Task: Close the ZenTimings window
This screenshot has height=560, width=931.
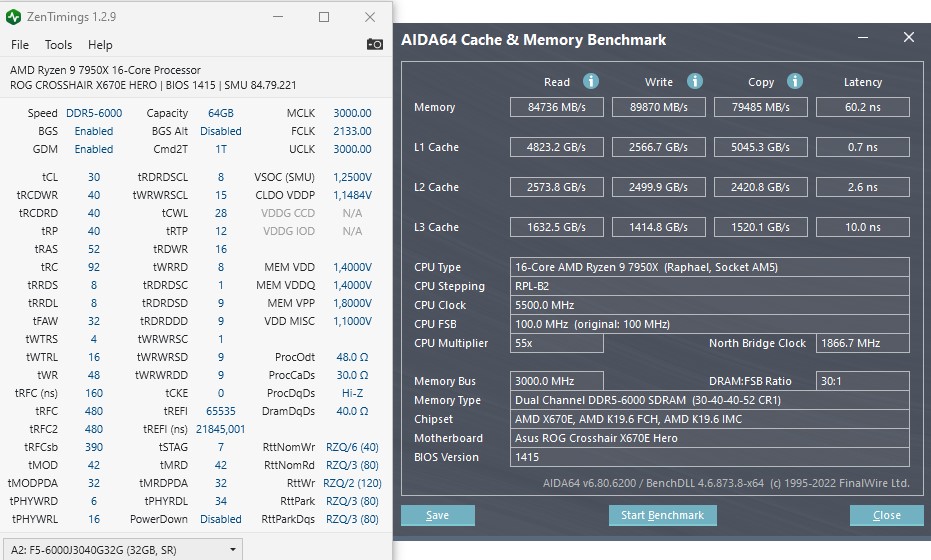Action: pyautogui.click(x=370, y=17)
